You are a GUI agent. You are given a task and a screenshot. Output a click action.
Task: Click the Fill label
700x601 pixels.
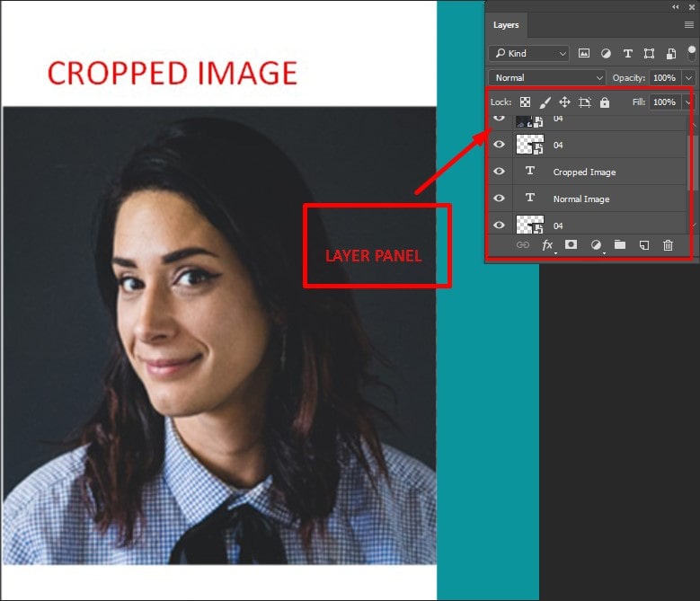638,102
